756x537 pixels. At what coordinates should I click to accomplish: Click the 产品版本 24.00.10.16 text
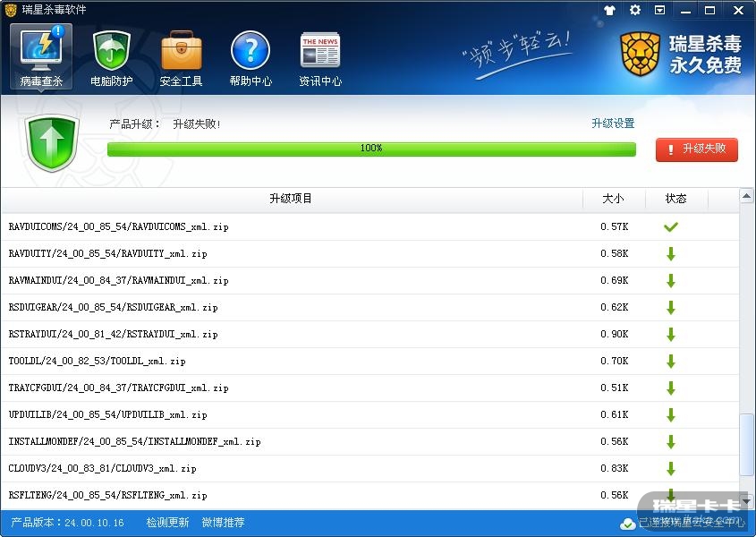coord(67,523)
